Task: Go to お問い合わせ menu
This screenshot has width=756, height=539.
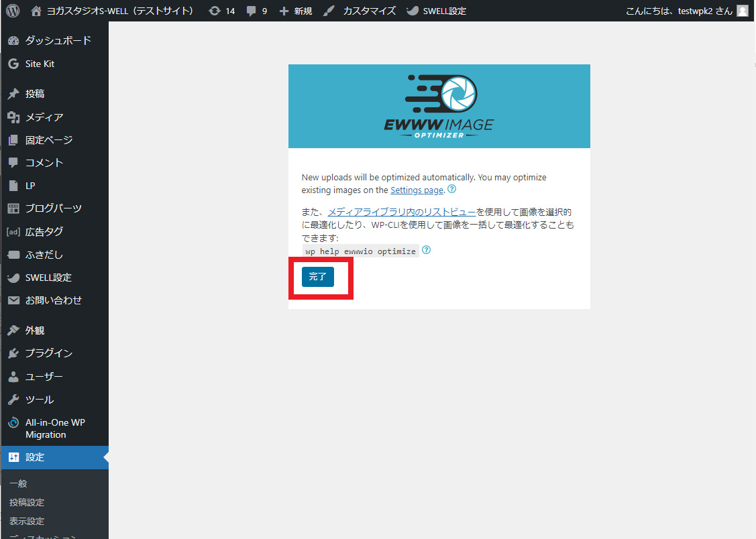Action: click(54, 300)
